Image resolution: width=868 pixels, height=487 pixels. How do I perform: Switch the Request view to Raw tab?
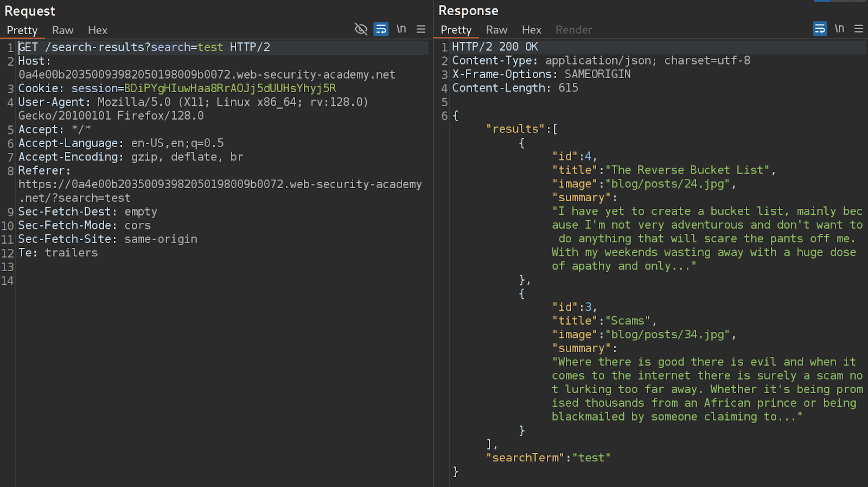pos(62,30)
